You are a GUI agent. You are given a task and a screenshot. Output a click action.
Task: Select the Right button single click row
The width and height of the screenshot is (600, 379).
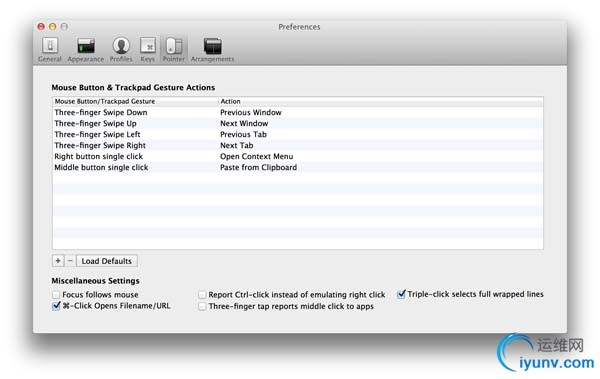[298, 156]
